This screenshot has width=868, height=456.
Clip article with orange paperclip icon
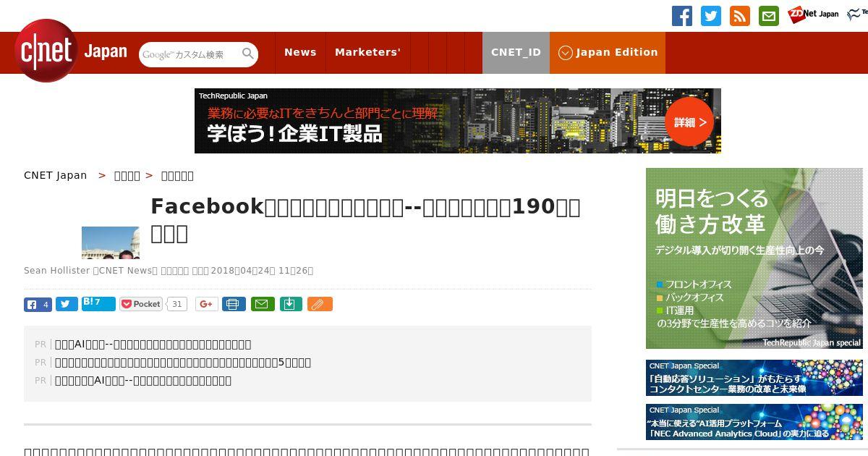tap(320, 304)
